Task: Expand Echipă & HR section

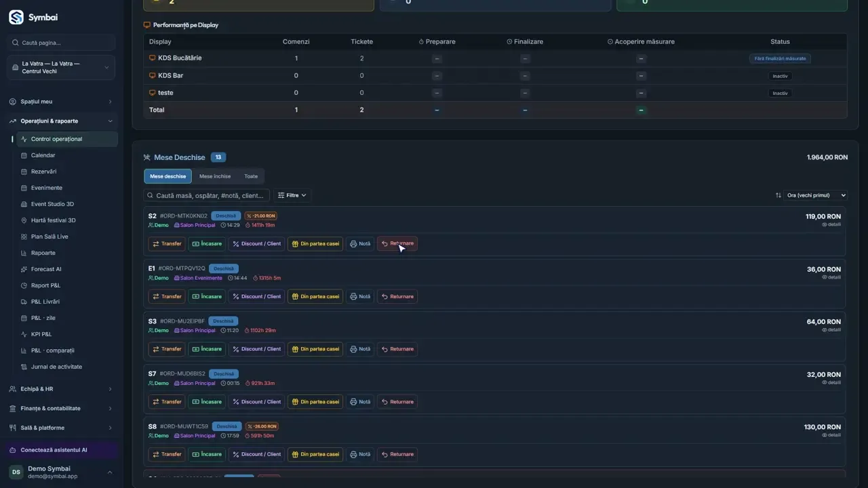Action: pos(61,389)
